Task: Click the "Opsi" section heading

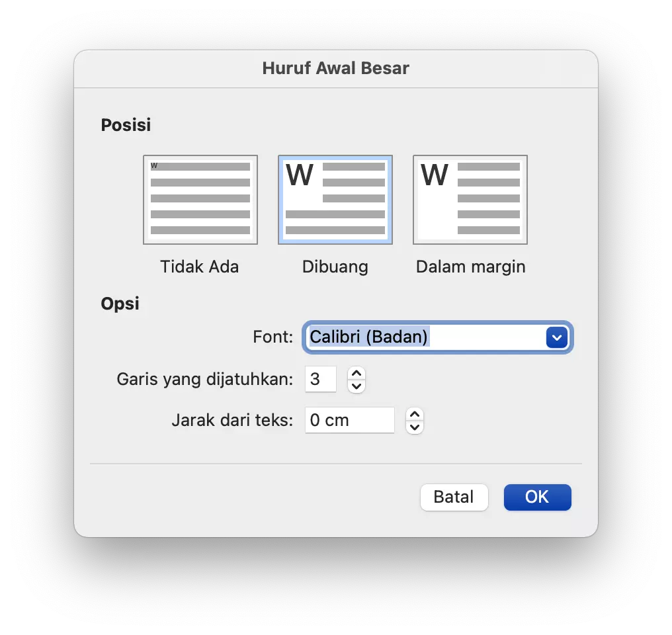Action: point(120,304)
